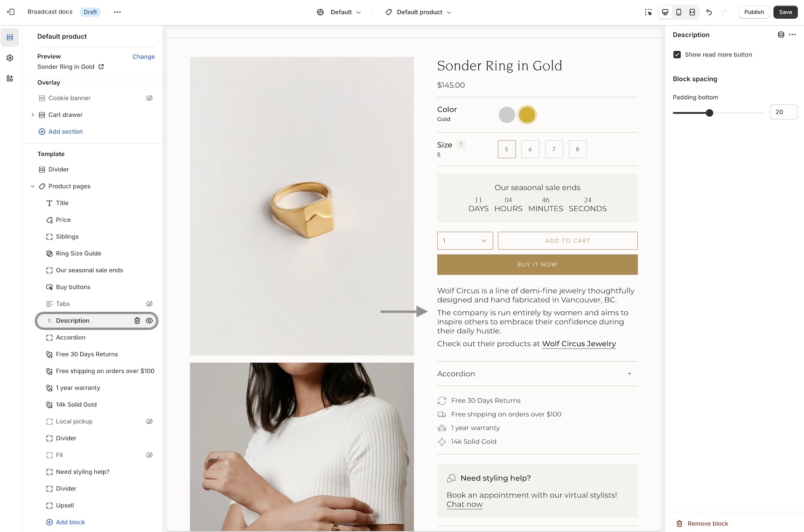Click the Publish button
This screenshot has width=804, height=532.
pyautogui.click(x=754, y=12)
